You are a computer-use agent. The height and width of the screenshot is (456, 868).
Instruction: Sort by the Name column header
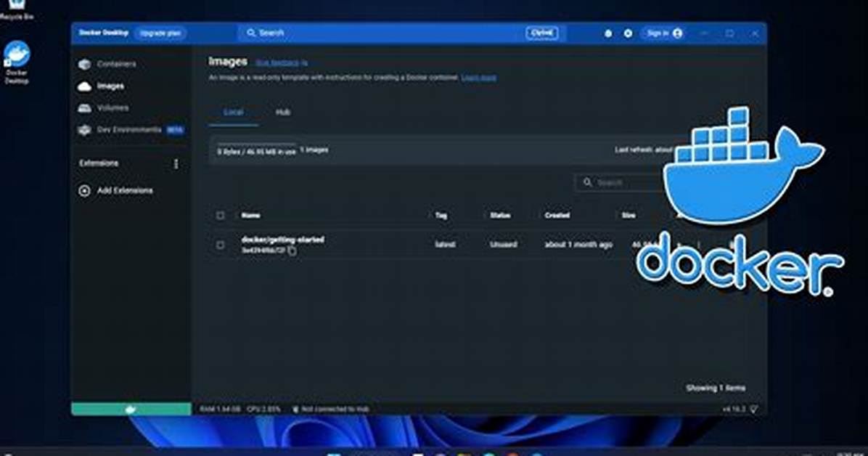coord(251,216)
